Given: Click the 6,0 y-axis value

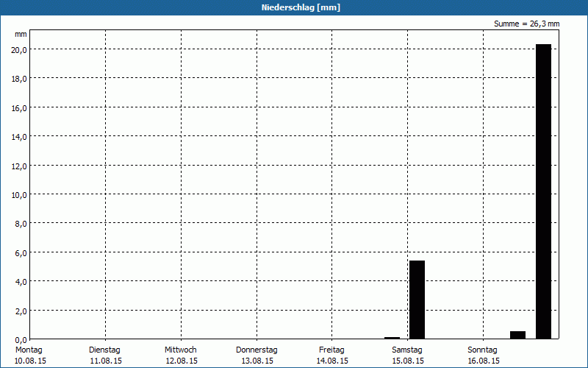Looking at the screenshot, I should pos(21,253).
